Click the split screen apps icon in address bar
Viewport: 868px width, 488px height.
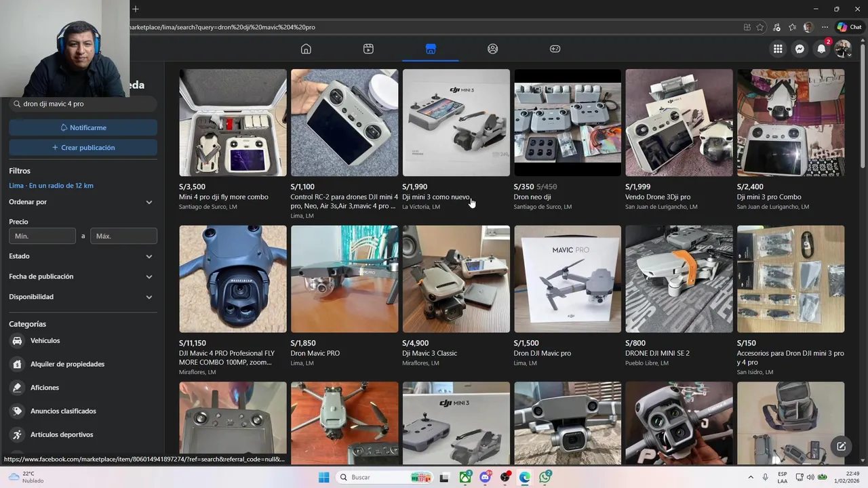coord(747,27)
